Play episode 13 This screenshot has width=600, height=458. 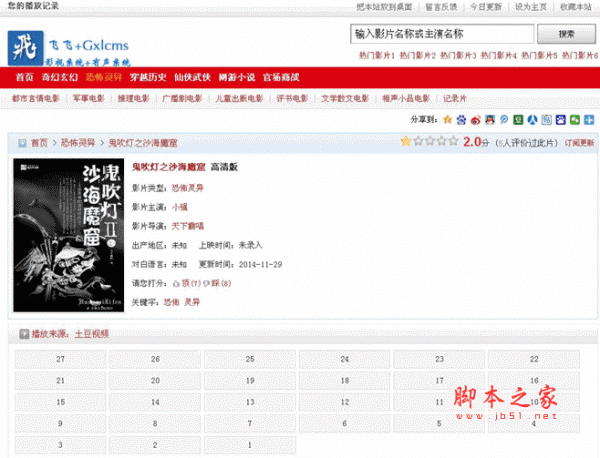click(250, 402)
